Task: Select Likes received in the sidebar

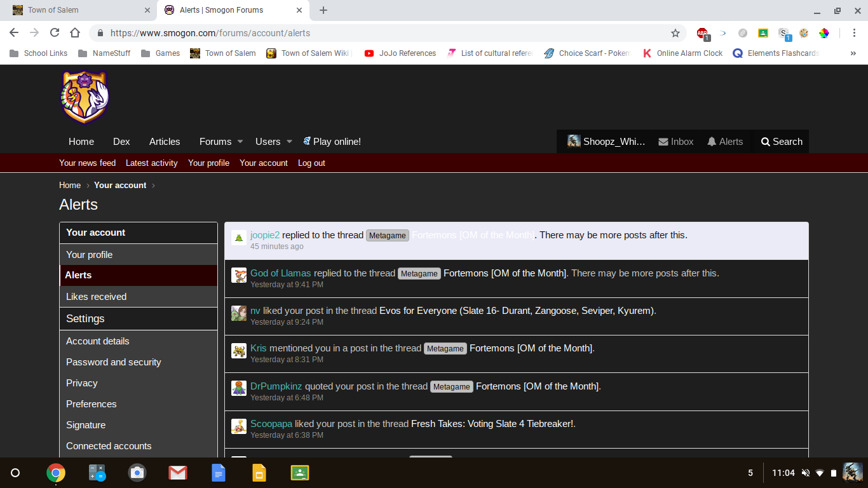Action: coord(139,297)
